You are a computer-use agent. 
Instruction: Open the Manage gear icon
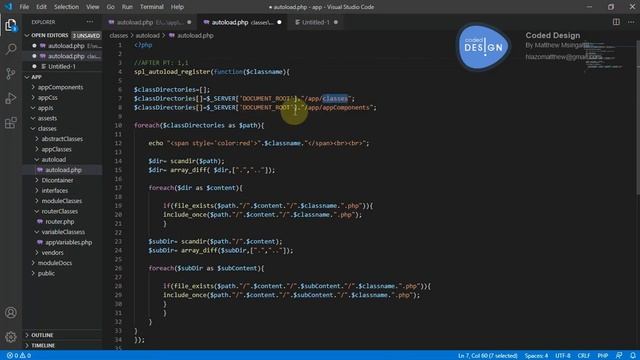(x=11, y=337)
